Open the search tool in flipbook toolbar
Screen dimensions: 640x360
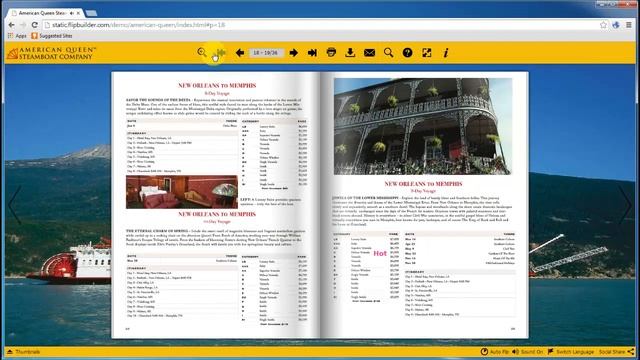pyautogui.click(x=388, y=52)
